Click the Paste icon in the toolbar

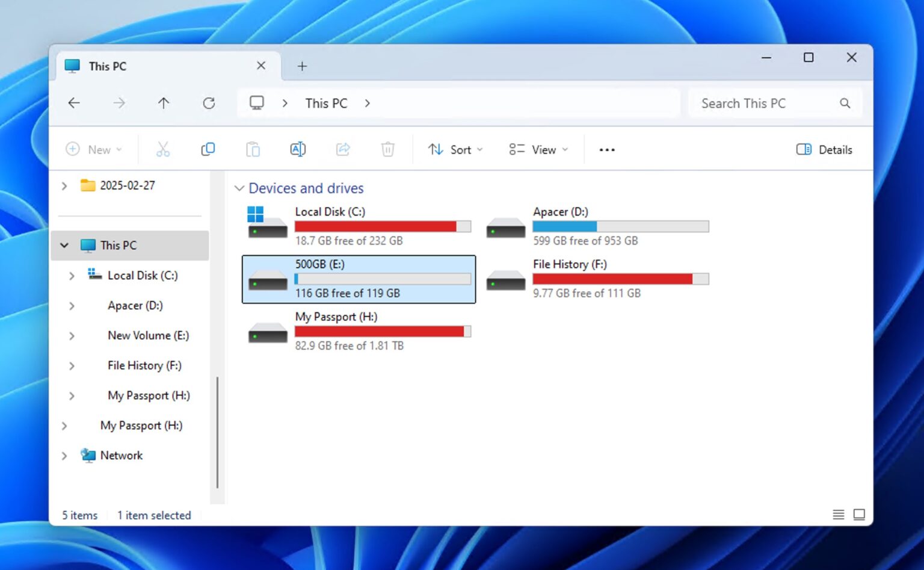pos(253,149)
